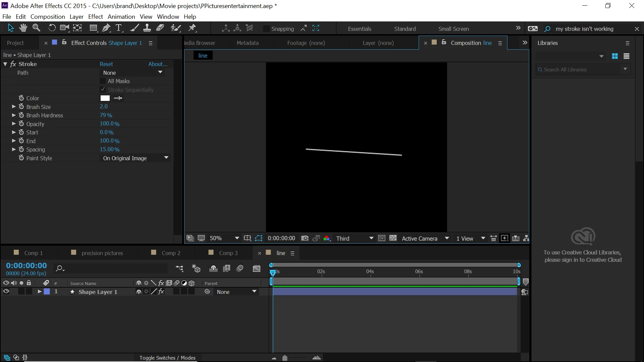Image resolution: width=644 pixels, height=362 pixels.
Task: Expand the Brush Size property
Action: 14,107
